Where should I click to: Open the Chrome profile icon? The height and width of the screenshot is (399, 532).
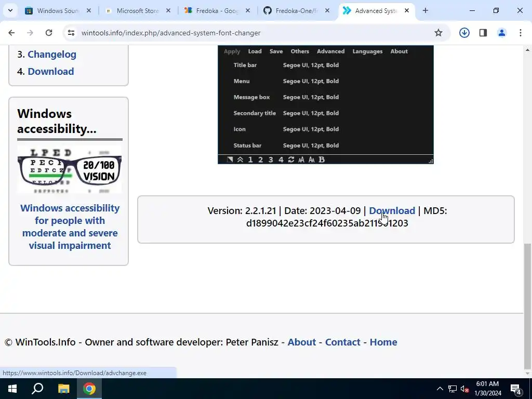click(x=502, y=33)
